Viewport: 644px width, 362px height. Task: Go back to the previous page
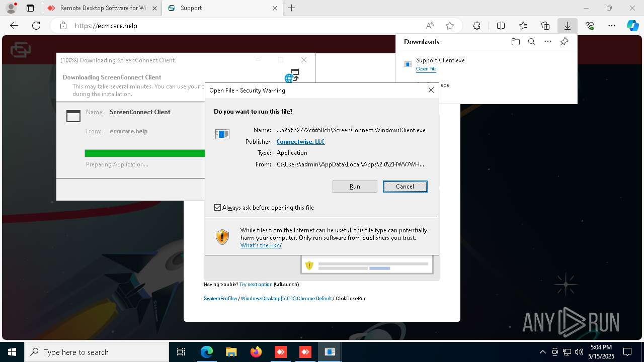click(x=14, y=26)
